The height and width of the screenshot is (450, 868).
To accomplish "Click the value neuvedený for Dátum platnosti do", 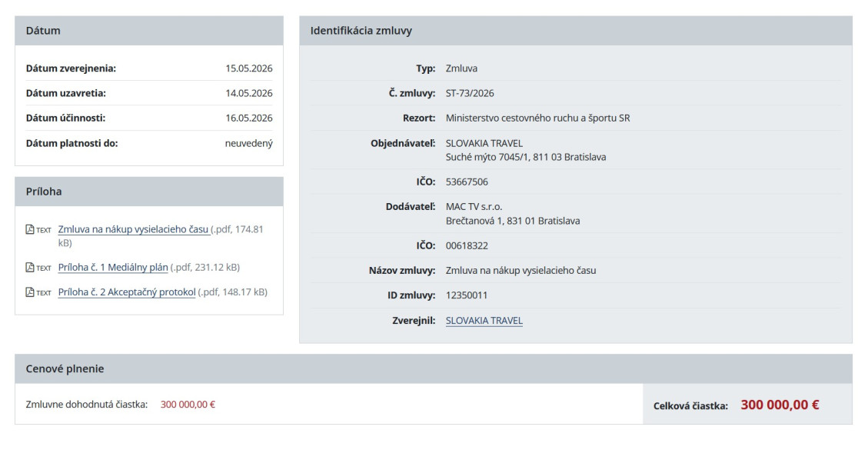I will coord(248,143).
